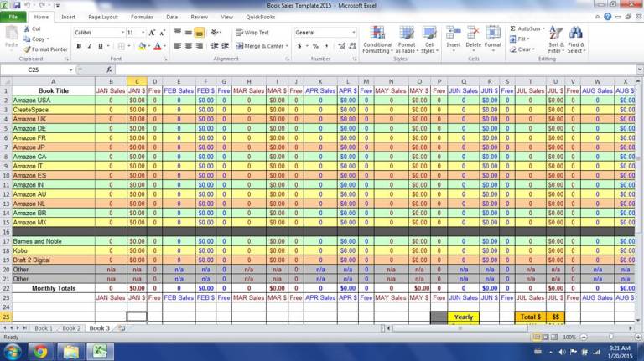
Task: Expand the General number format dropdown
Action: pyautogui.click(x=353, y=33)
